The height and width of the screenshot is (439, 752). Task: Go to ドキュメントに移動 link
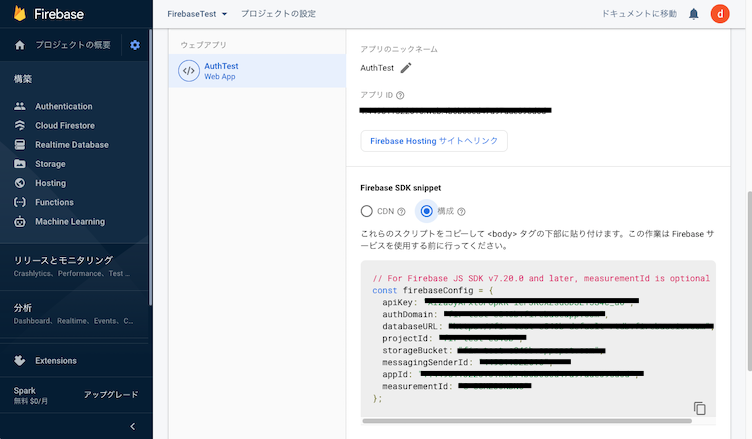pyautogui.click(x=639, y=14)
